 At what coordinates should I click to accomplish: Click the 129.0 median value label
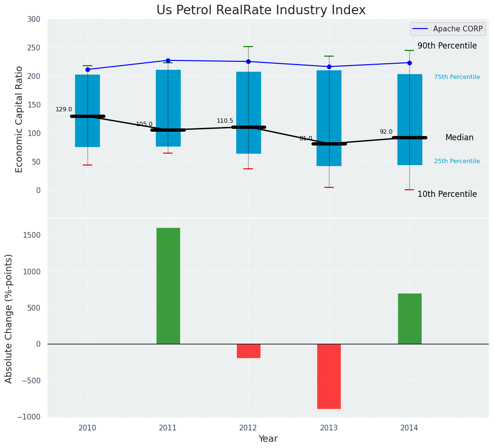point(64,109)
